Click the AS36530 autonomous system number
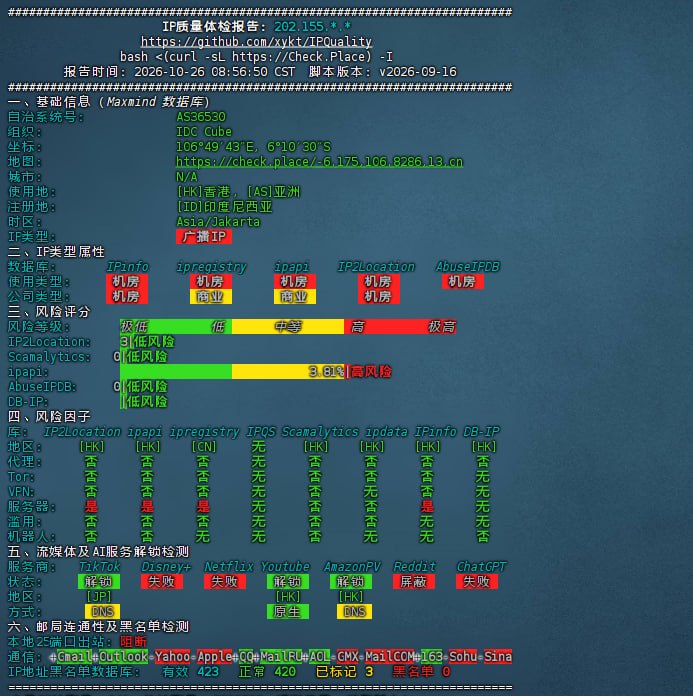Image resolution: width=693 pixels, height=696 pixels. [201, 117]
